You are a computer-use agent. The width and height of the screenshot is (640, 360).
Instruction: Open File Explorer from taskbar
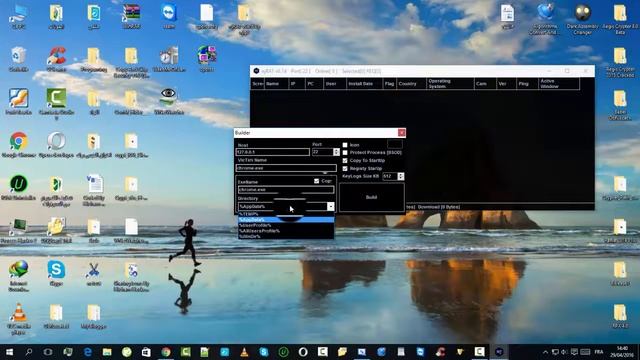(107, 352)
